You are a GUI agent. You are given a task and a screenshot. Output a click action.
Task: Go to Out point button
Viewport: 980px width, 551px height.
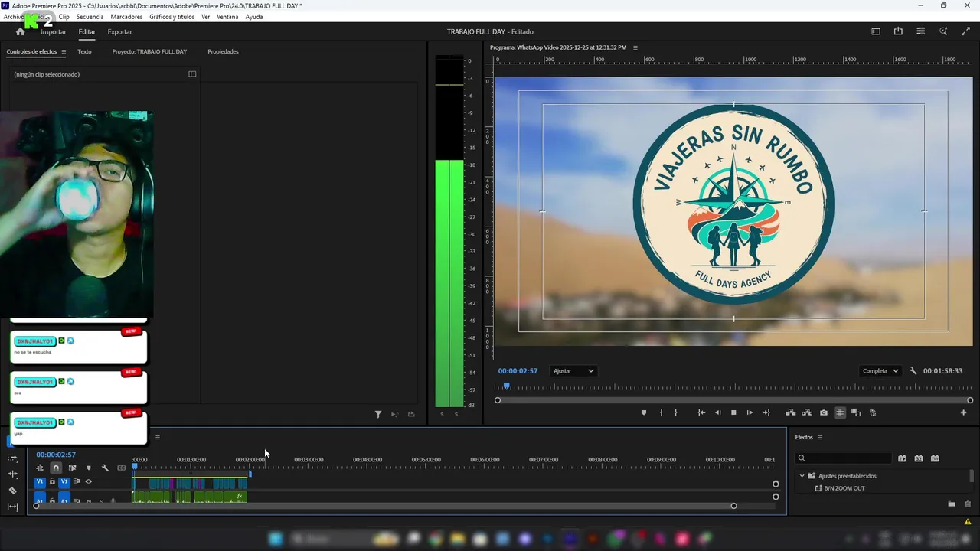tap(766, 412)
